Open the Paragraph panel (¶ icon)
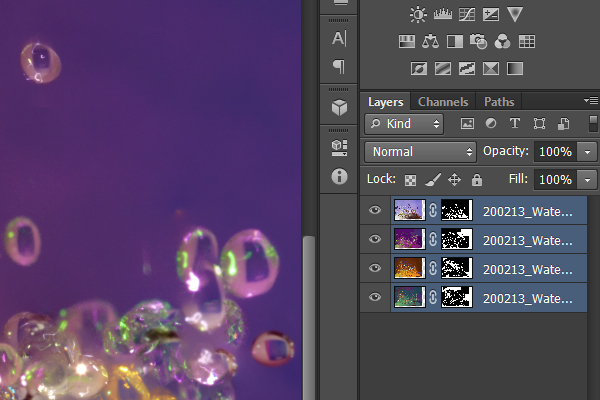The image size is (600, 400). tap(339, 67)
